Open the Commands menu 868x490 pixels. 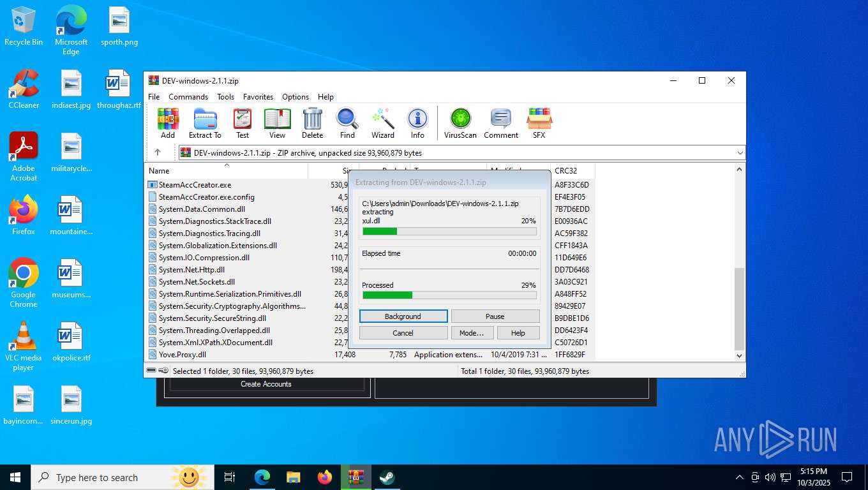coord(188,97)
